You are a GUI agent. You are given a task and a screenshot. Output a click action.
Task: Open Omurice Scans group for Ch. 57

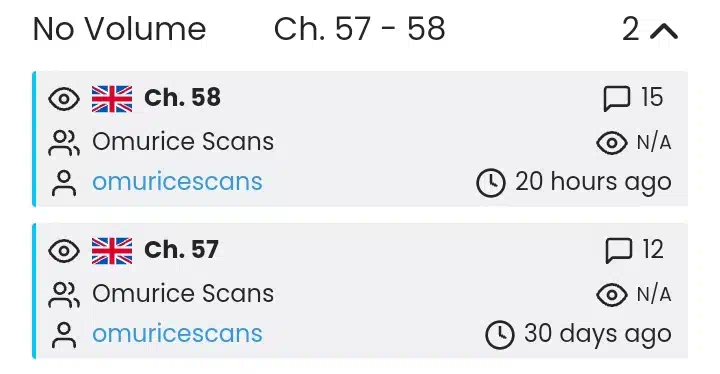click(x=183, y=294)
